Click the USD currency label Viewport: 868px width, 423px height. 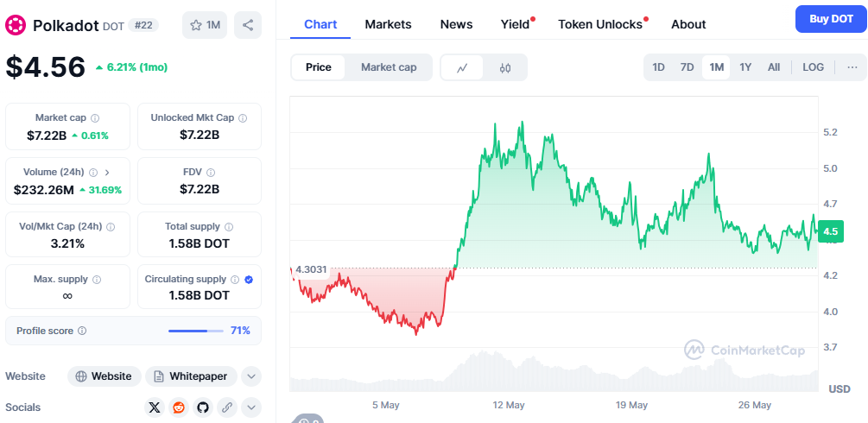coord(839,389)
